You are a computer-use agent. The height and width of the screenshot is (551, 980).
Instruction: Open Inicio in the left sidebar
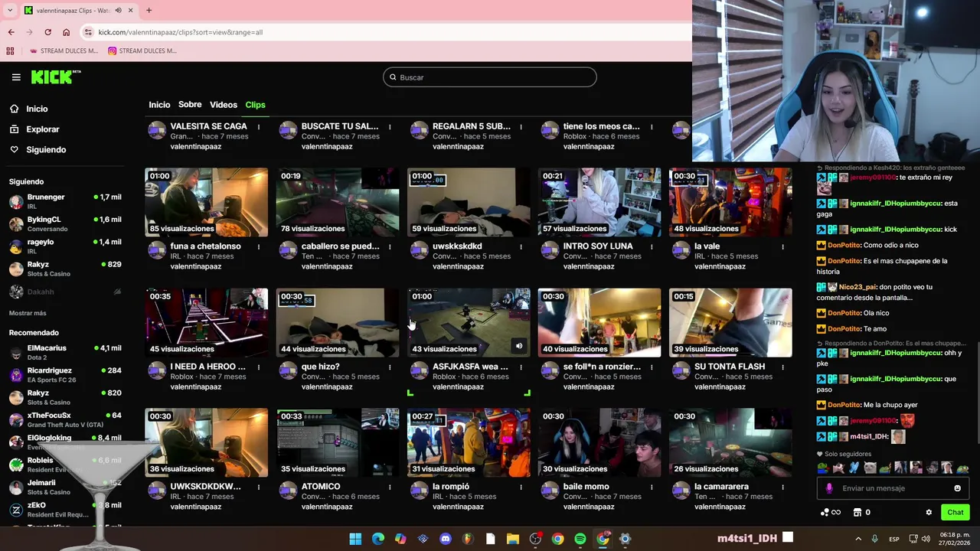(37, 109)
